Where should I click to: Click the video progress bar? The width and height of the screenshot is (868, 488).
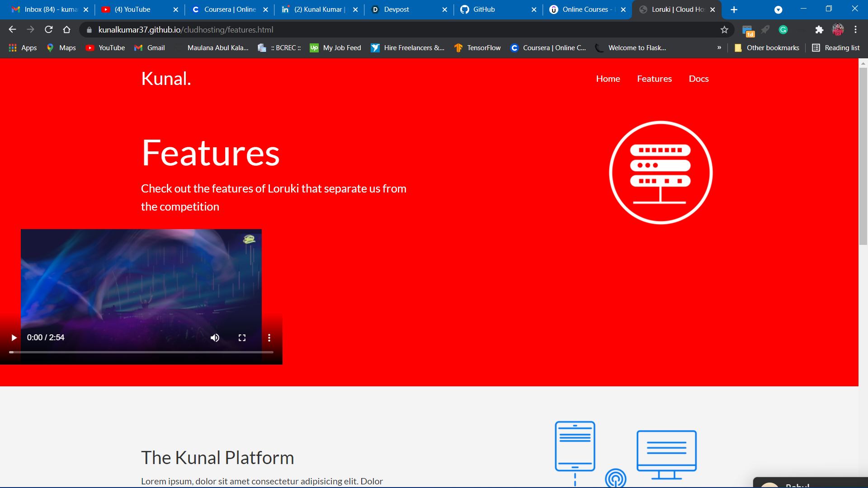[x=141, y=352]
